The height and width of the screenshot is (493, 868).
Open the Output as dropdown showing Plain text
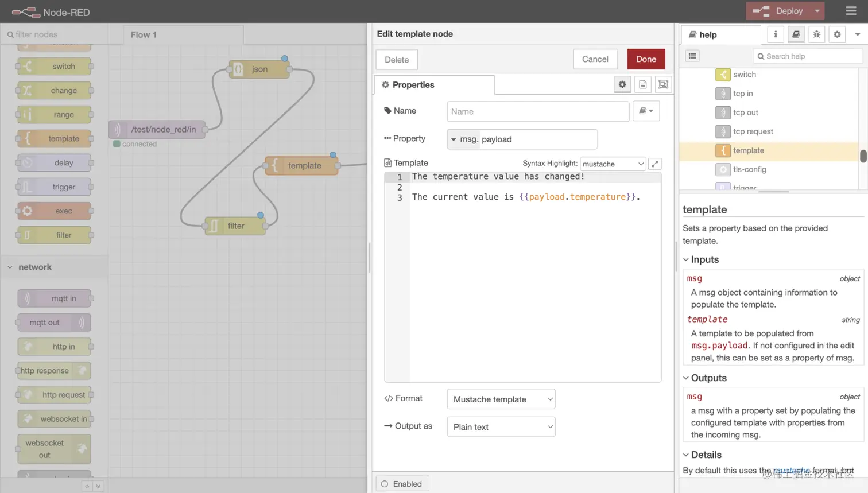click(x=500, y=426)
